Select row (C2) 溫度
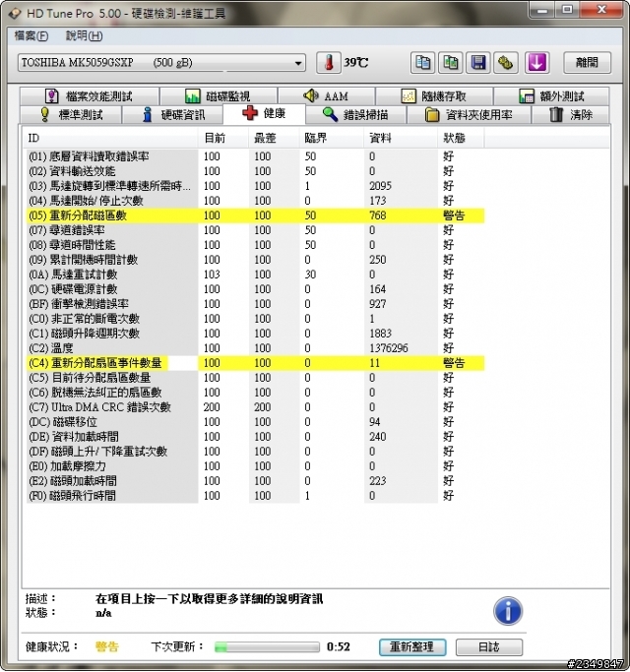630x672 pixels. point(256,348)
